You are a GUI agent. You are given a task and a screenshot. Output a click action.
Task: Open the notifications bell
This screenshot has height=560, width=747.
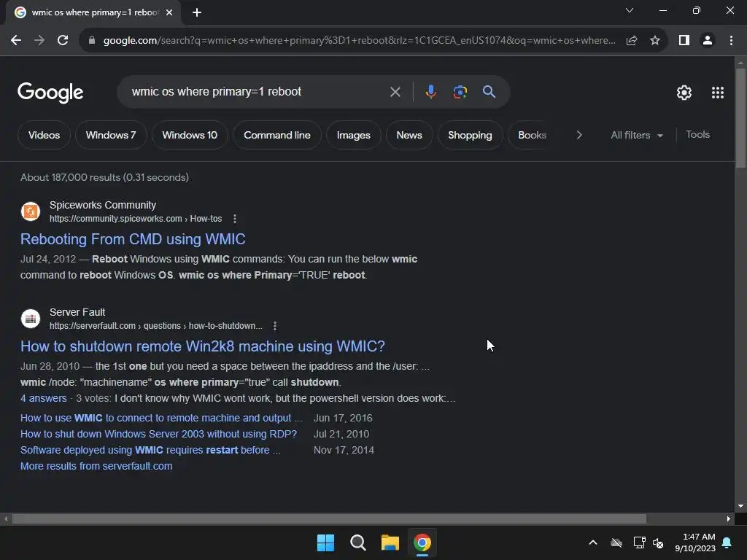(727, 542)
